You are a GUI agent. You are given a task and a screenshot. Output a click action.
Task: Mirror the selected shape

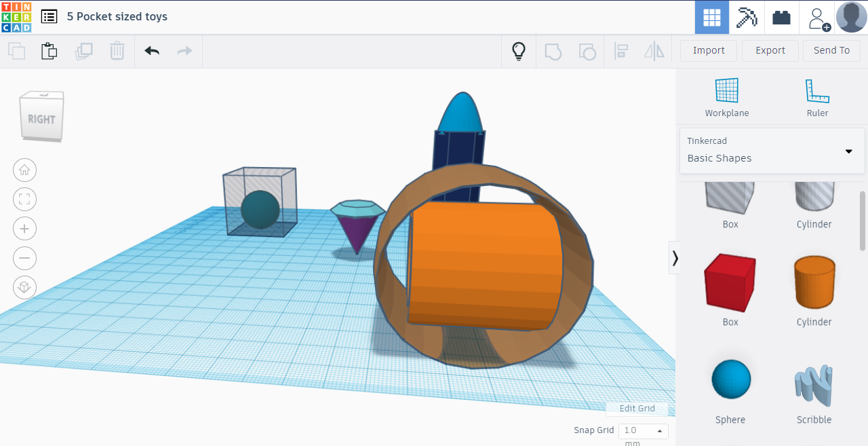pyautogui.click(x=654, y=50)
